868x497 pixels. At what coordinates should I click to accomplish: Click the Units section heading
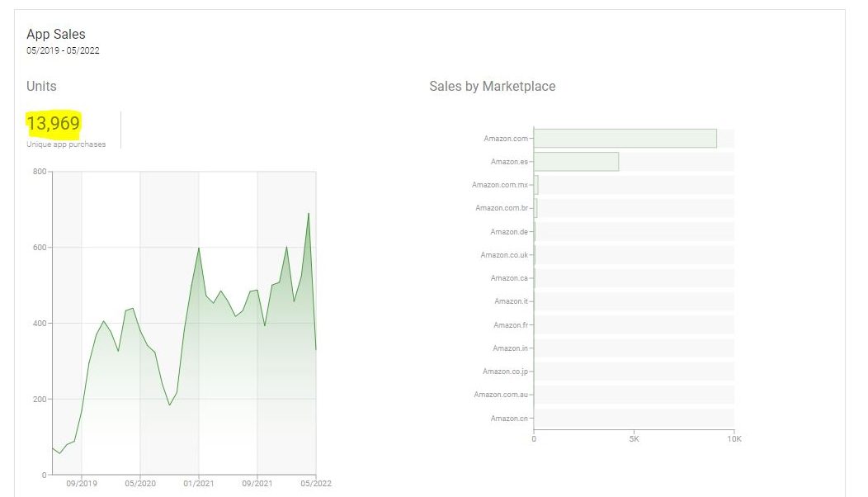tap(41, 87)
